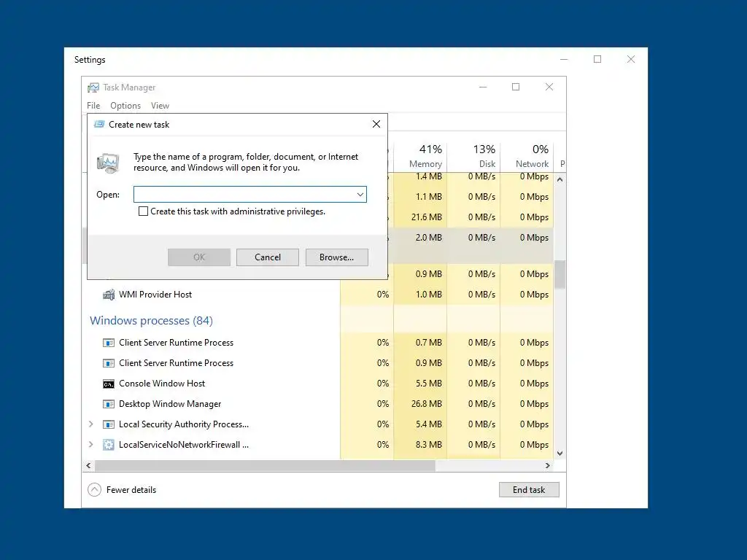The image size is (747, 560).
Task: Minimize the Task Manager window
Action: 483,87
